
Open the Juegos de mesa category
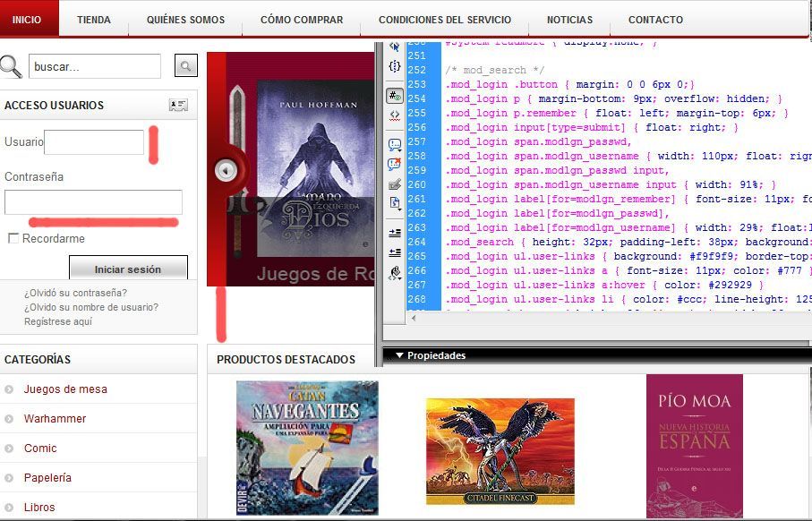(65, 389)
